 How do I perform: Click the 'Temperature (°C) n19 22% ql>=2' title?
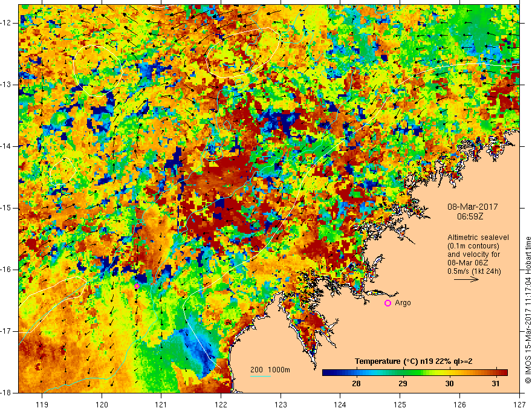tap(414, 361)
